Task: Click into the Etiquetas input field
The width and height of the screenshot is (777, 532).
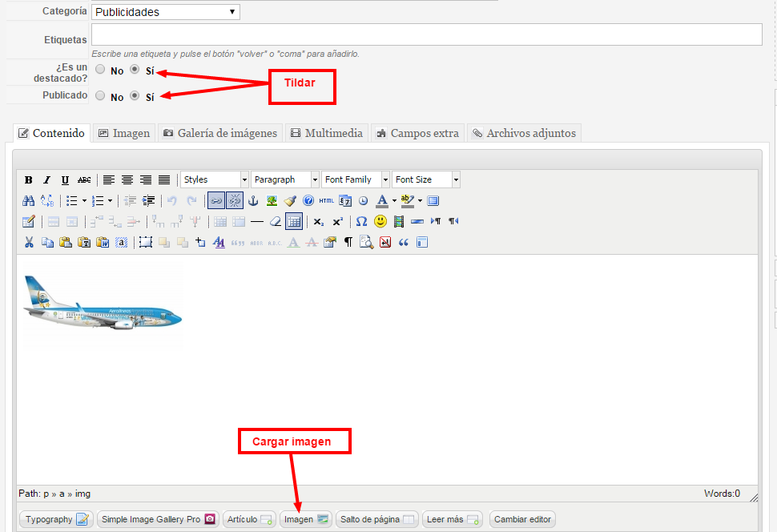Action: pyautogui.click(x=426, y=35)
